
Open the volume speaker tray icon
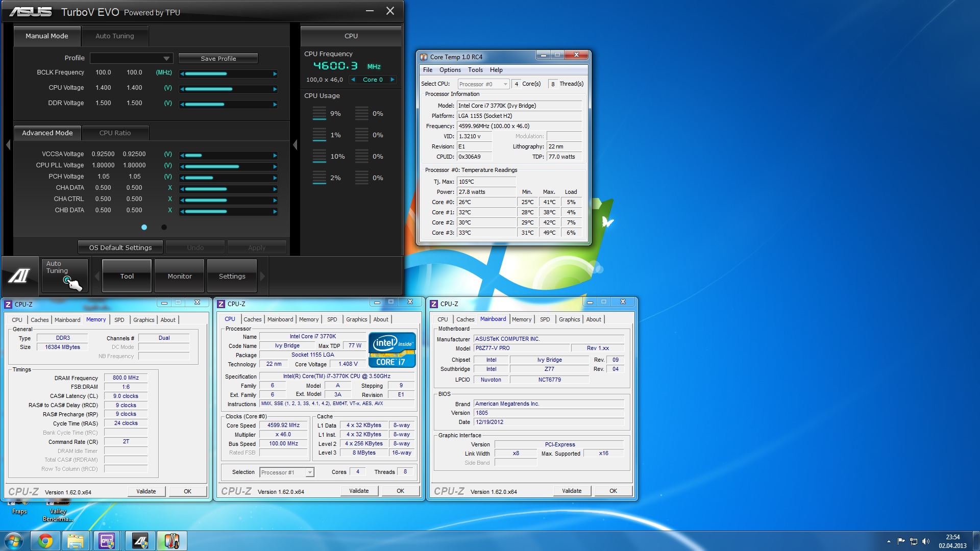(x=926, y=541)
